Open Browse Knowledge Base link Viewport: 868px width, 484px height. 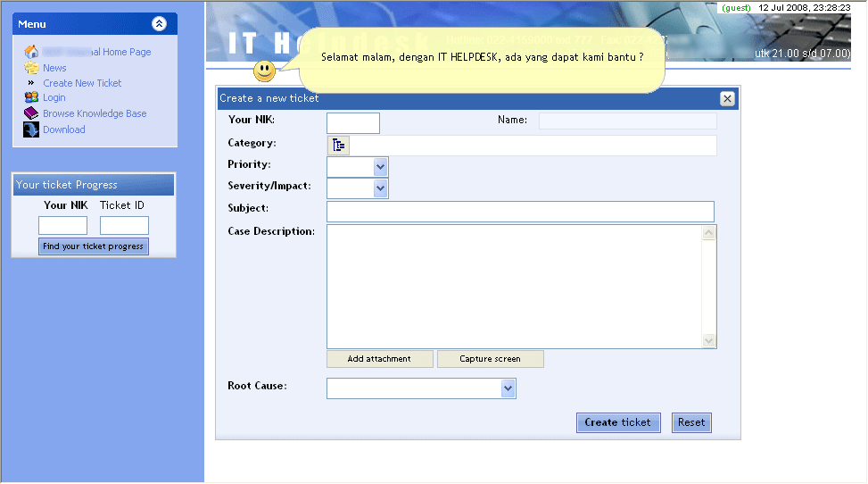pos(95,113)
